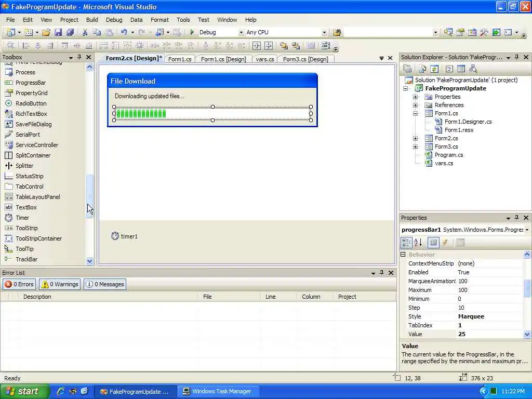Open the Find combo box dropdown arrow
This screenshot has width=532, height=399.
click(435, 33)
